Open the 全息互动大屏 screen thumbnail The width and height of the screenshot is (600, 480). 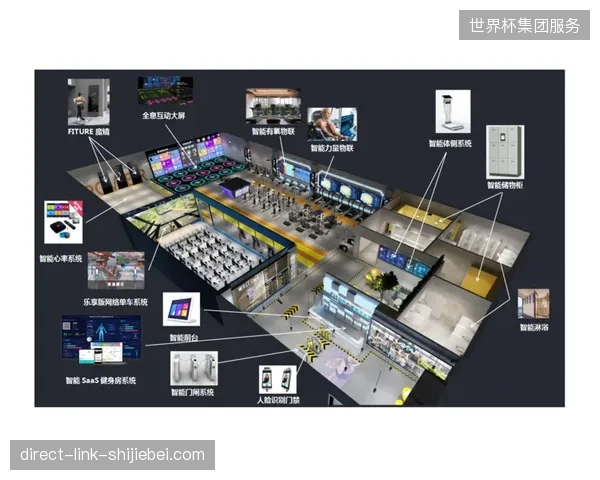coord(165,90)
